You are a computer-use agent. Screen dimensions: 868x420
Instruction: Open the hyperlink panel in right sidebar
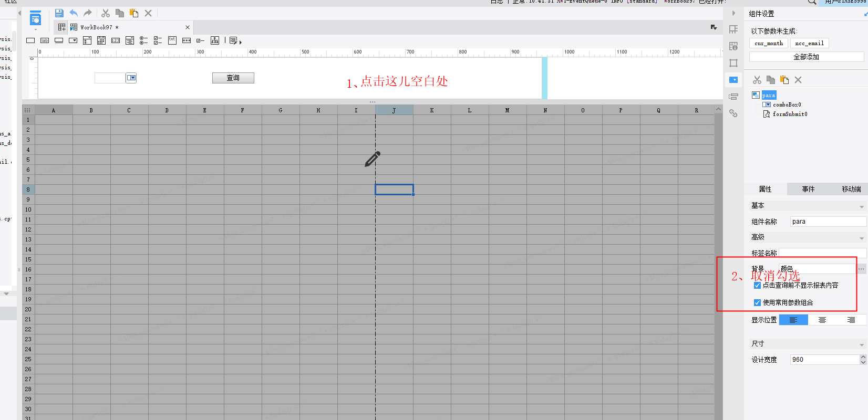[x=733, y=113]
